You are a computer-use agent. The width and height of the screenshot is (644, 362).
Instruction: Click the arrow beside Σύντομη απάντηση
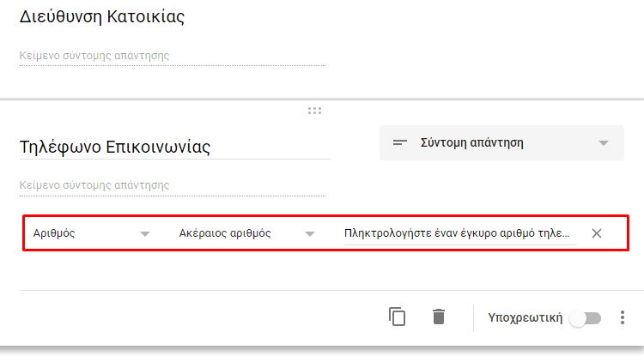click(604, 143)
